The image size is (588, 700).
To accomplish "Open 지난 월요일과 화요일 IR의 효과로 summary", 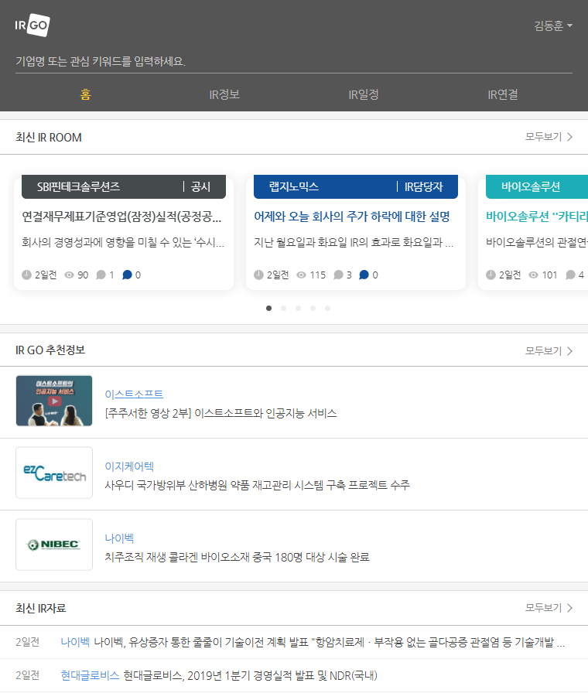I will [354, 242].
